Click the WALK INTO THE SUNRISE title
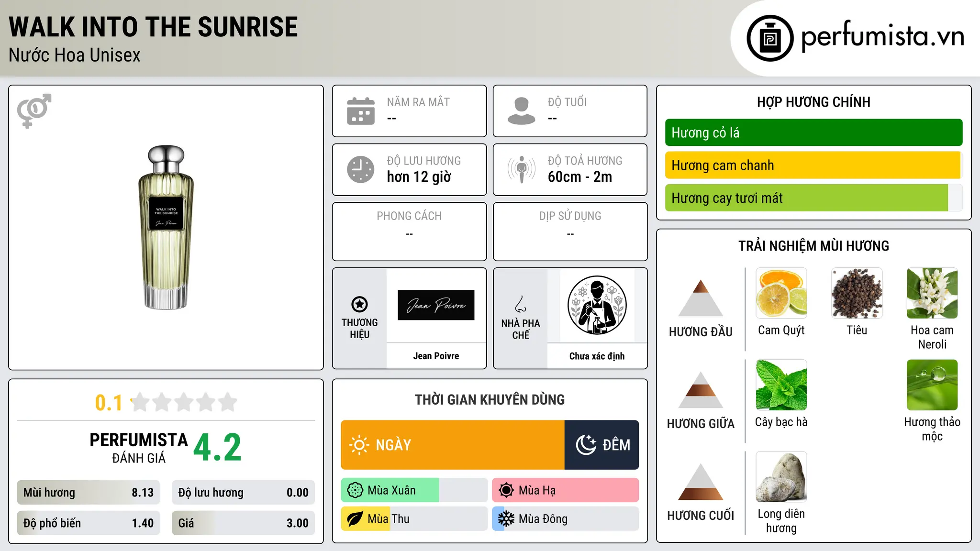Image resolution: width=980 pixels, height=551 pixels. [x=153, y=27]
